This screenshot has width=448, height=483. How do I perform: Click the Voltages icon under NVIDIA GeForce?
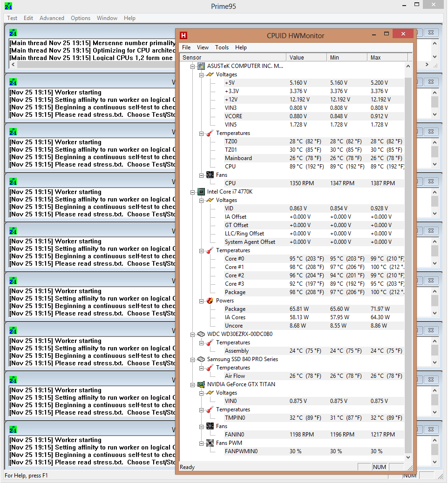tap(210, 393)
